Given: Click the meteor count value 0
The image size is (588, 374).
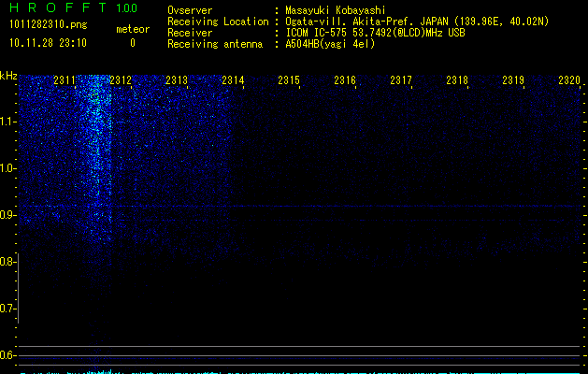Looking at the screenshot, I should 133,43.
